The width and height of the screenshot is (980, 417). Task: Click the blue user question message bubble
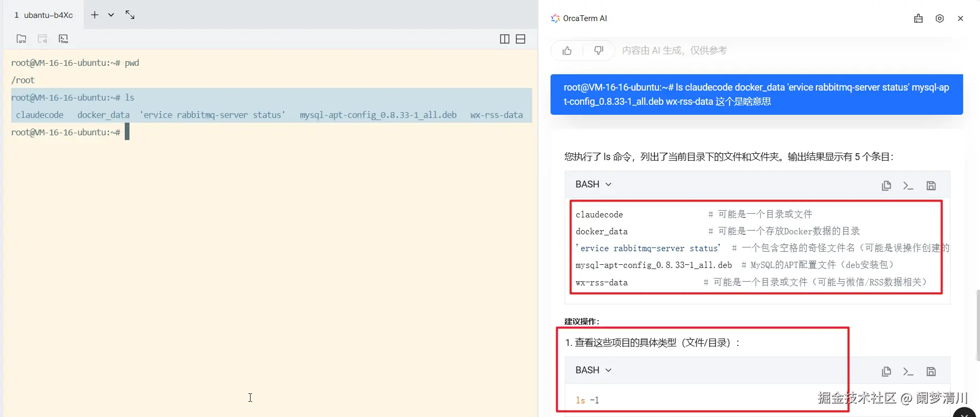(756, 94)
